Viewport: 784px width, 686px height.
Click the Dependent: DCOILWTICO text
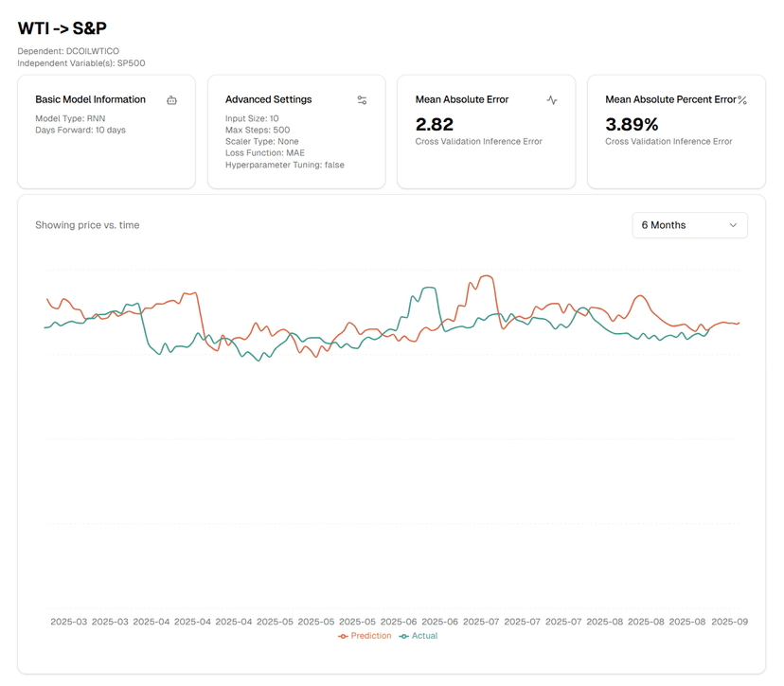tap(68, 50)
